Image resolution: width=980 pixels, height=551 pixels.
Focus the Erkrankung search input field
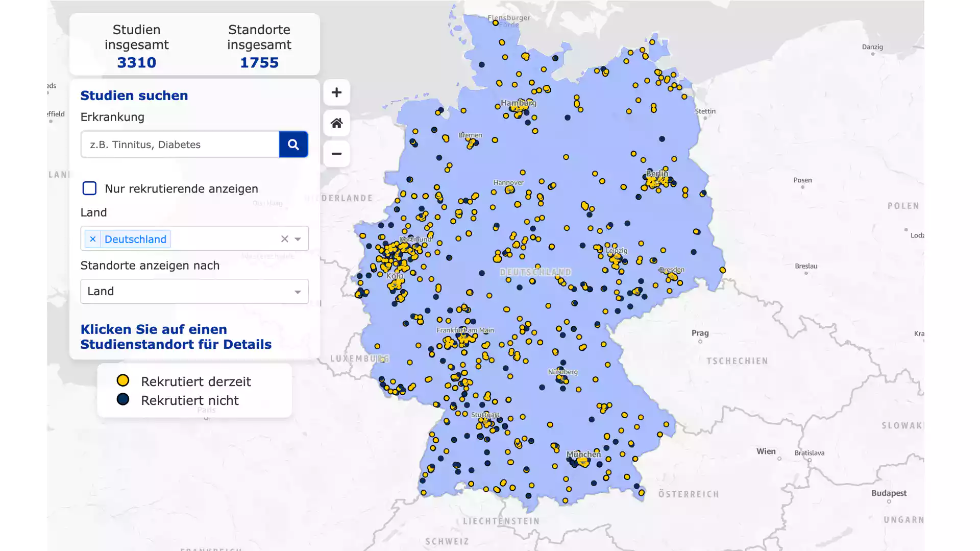(x=180, y=145)
